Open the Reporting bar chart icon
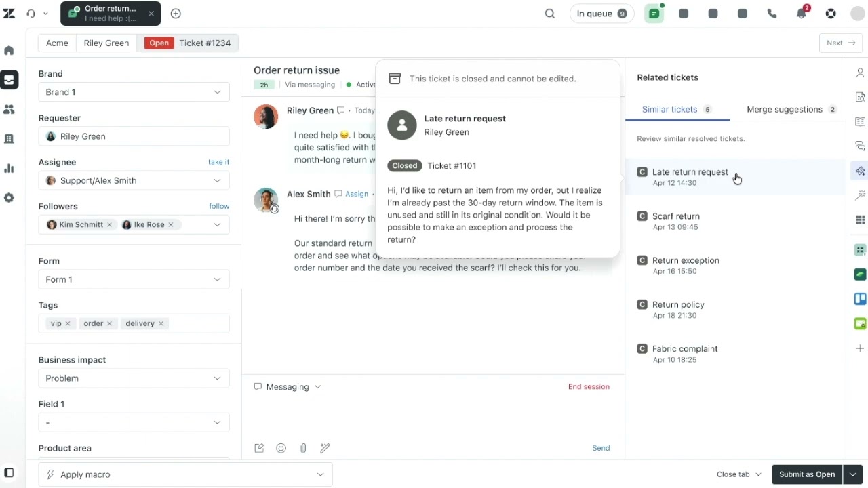Screen dimensions: 868x488 [x=9, y=168]
